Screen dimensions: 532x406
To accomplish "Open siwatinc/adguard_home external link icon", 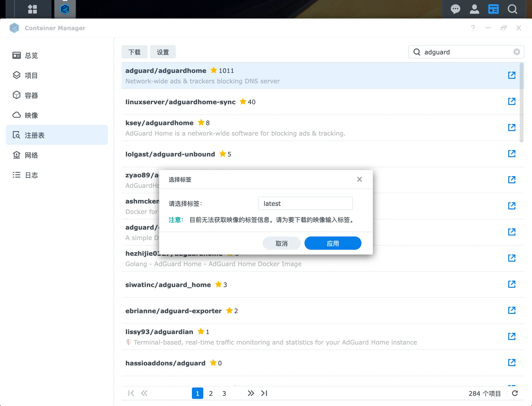I will pos(512,284).
